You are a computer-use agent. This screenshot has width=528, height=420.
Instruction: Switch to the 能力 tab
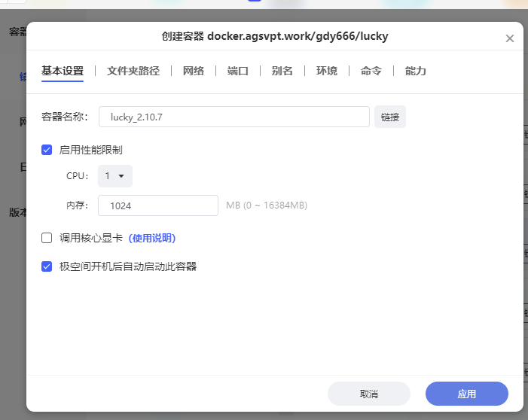click(x=416, y=71)
